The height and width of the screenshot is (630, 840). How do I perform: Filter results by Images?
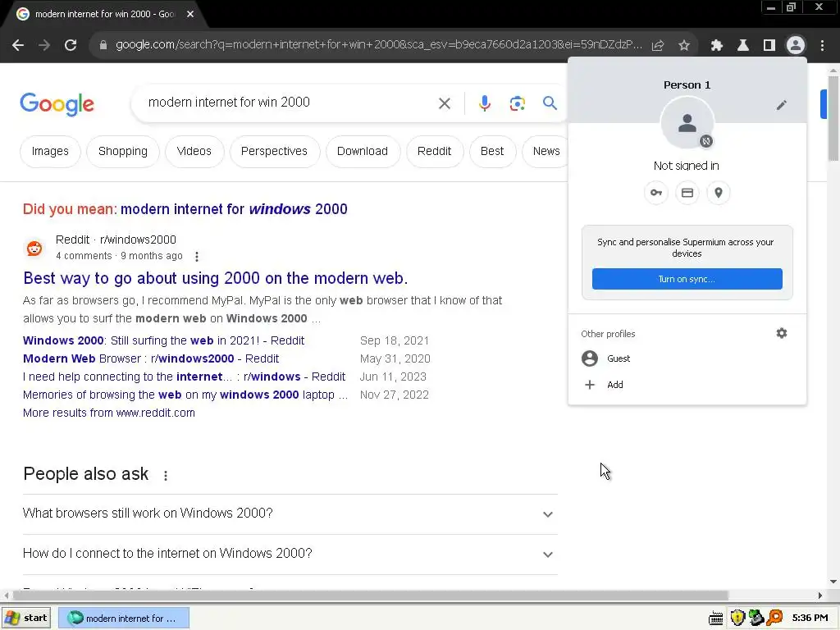pos(50,152)
